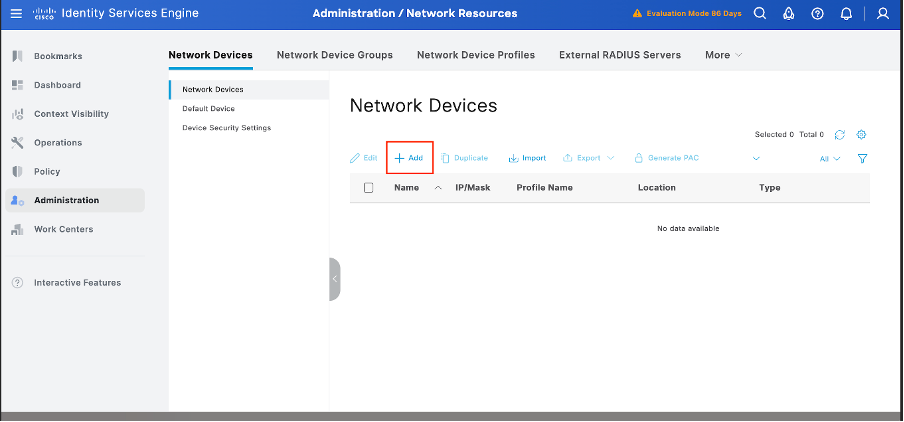
Task: Expand the chevron after Generate PAC
Action: coord(756,159)
